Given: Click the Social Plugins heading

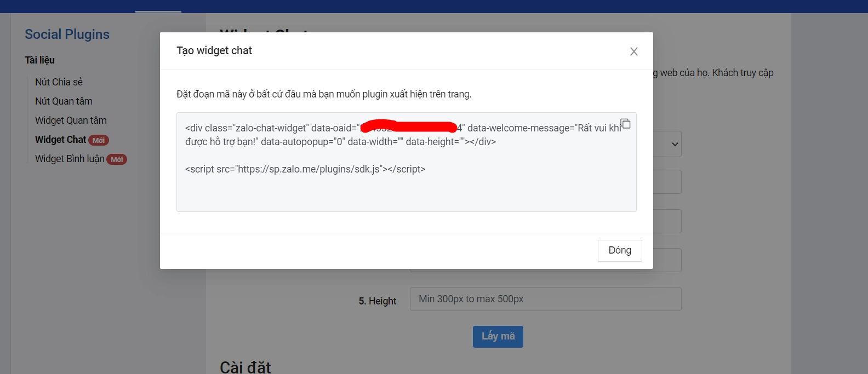Looking at the screenshot, I should [67, 34].
